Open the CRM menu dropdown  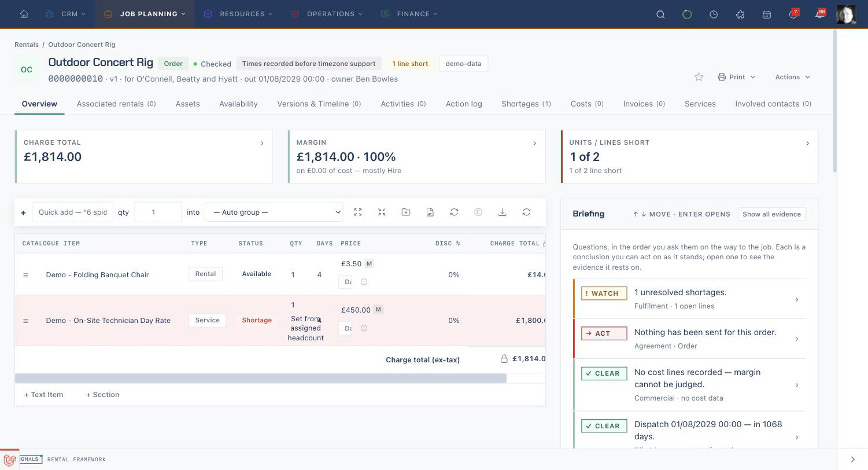pyautogui.click(x=65, y=14)
